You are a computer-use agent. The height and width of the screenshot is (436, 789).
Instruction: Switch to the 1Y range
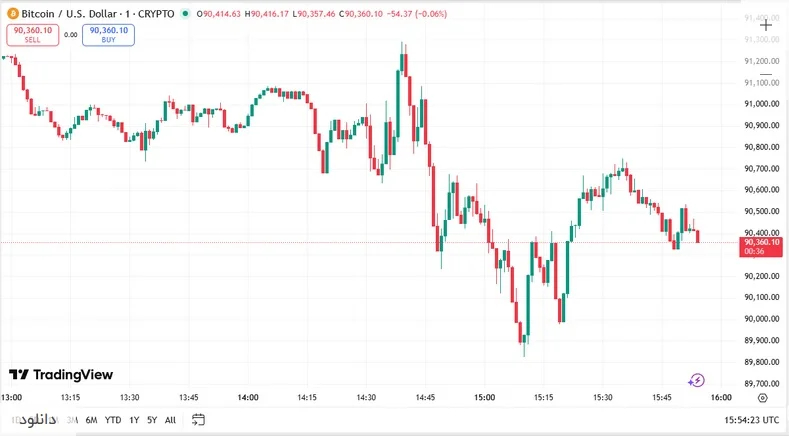pos(134,420)
